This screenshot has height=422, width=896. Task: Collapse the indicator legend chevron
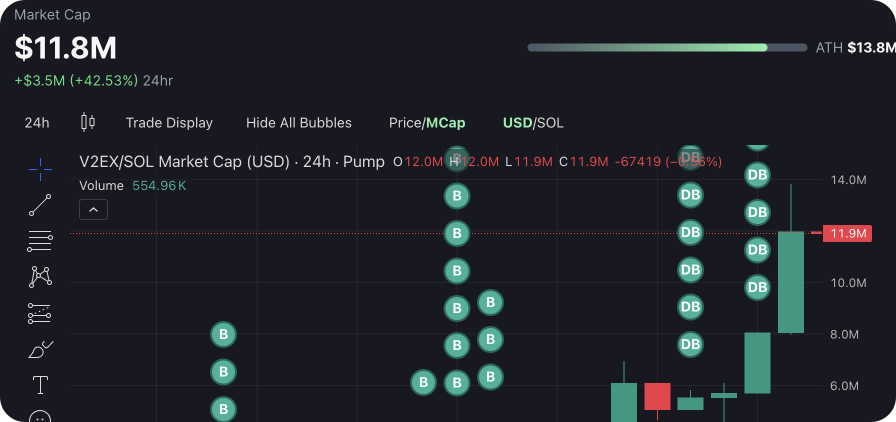pyautogui.click(x=93, y=209)
